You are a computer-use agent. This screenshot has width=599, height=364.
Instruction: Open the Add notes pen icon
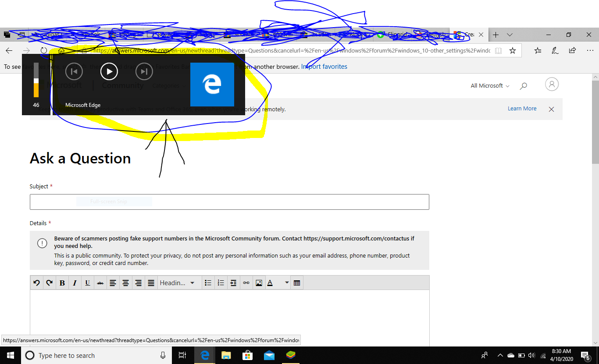point(555,51)
